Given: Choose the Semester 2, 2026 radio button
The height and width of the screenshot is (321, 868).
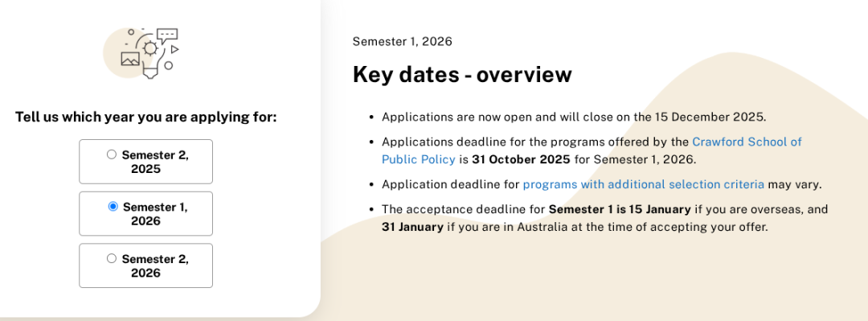Looking at the screenshot, I should pos(111,258).
